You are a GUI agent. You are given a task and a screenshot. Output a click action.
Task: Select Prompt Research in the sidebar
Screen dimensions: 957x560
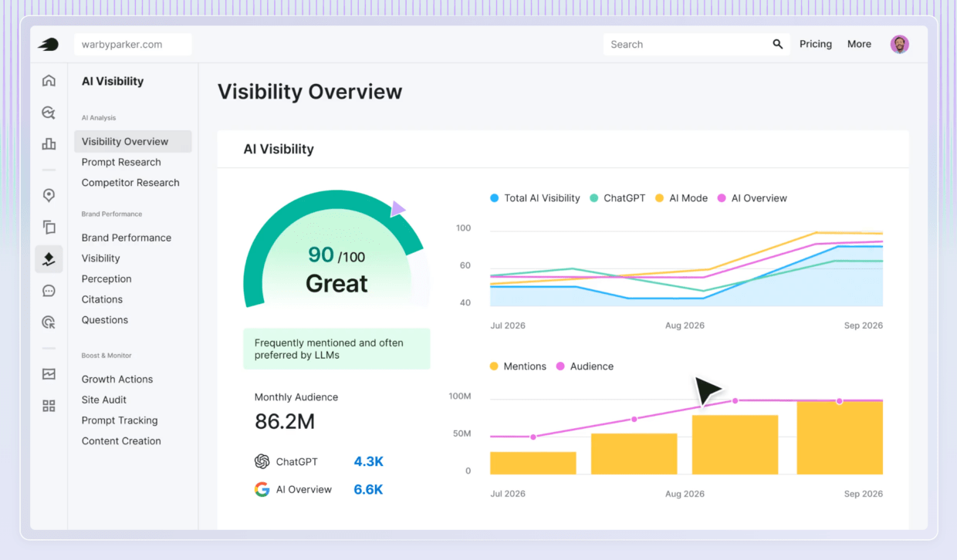pyautogui.click(x=121, y=162)
